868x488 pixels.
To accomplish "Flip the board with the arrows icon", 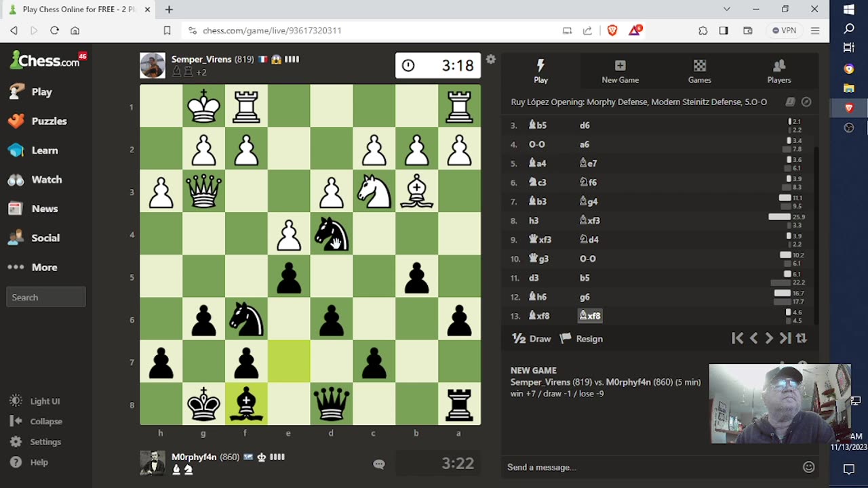I will coord(801,338).
